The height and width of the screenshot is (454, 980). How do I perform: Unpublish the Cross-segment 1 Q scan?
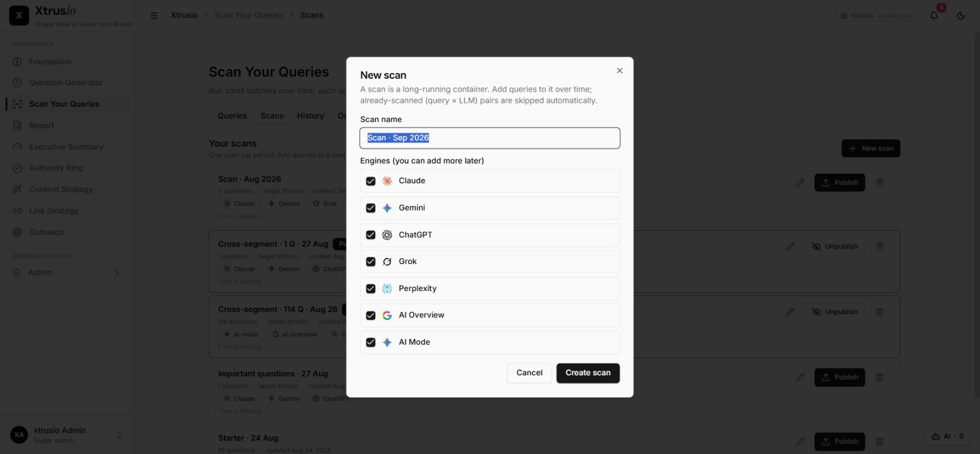click(835, 247)
